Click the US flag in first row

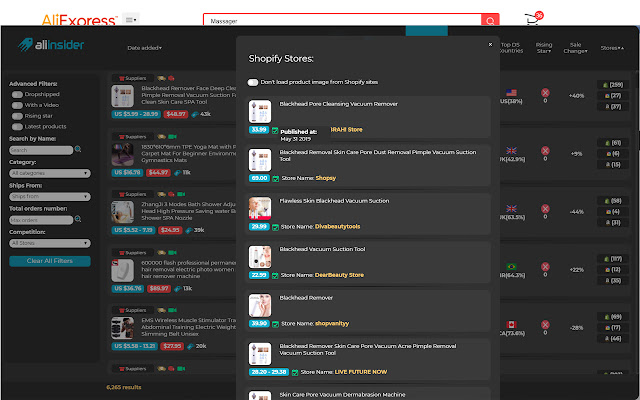click(x=511, y=93)
